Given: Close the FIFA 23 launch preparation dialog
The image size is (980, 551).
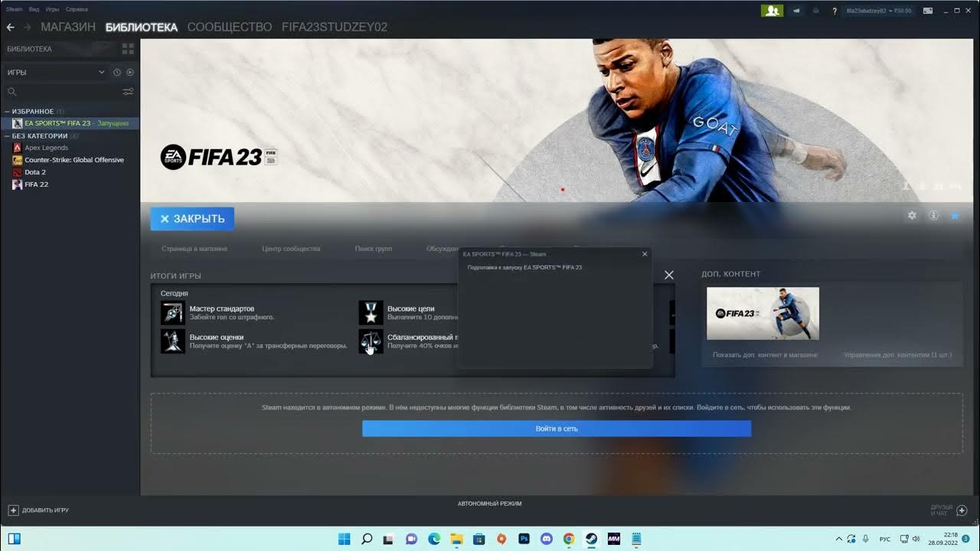Looking at the screenshot, I should 645,254.
